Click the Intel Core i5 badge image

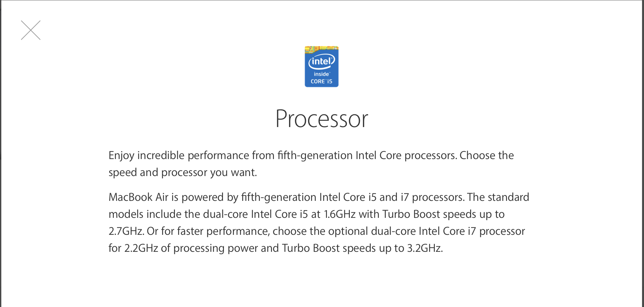pos(322,67)
